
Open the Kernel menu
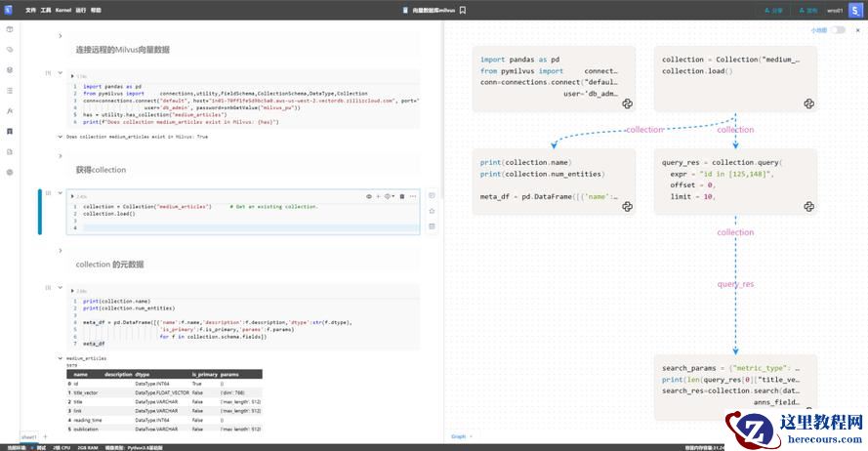[x=62, y=10]
